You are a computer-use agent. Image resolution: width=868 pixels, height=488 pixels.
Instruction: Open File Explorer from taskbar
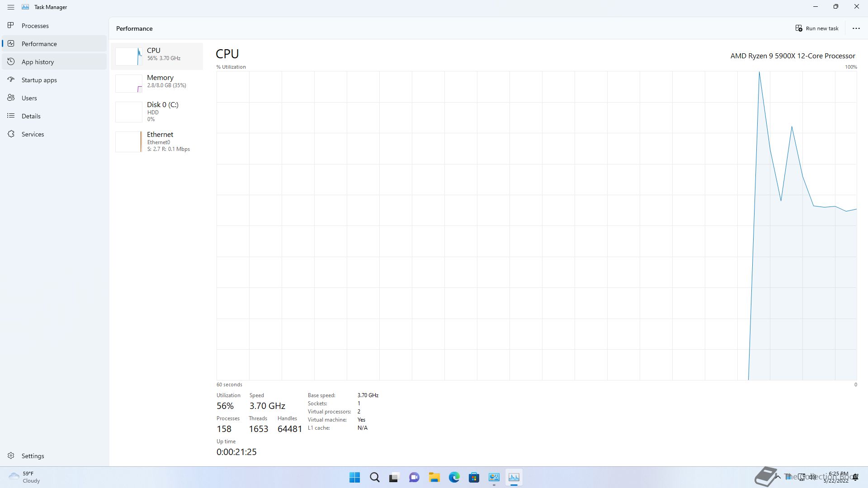pos(434,477)
